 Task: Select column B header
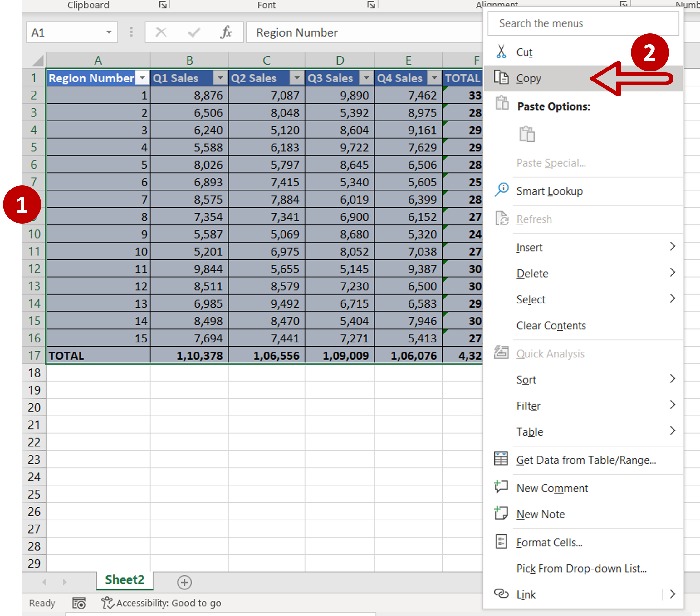pos(189,60)
